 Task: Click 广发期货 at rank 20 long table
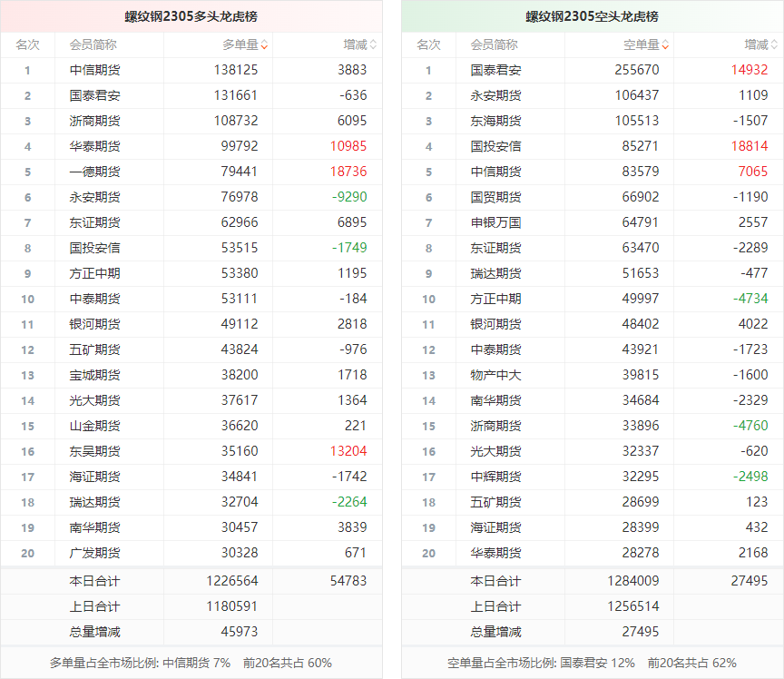[x=94, y=553]
